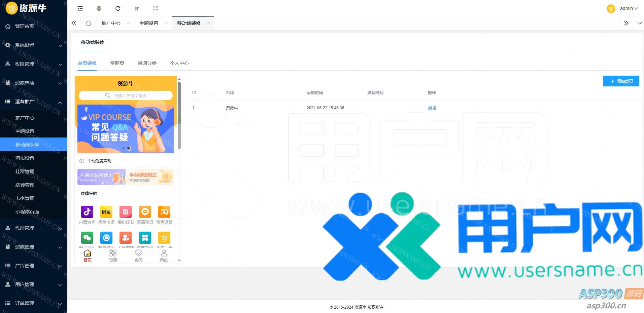Toggle fullscreen with the expand icon

pyautogui.click(x=156, y=8)
